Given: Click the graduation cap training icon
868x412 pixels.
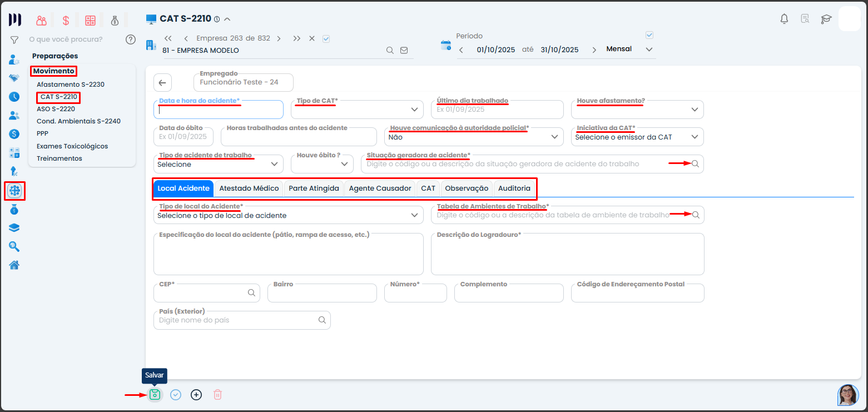Looking at the screenshot, I should [x=826, y=19].
